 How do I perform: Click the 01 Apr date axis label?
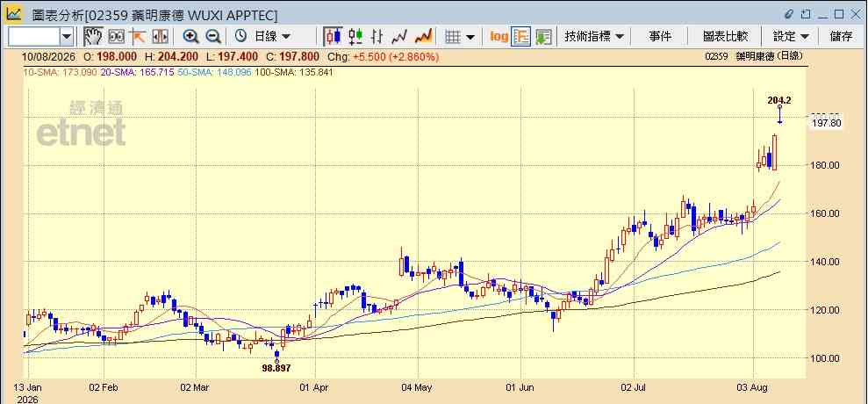314,388
